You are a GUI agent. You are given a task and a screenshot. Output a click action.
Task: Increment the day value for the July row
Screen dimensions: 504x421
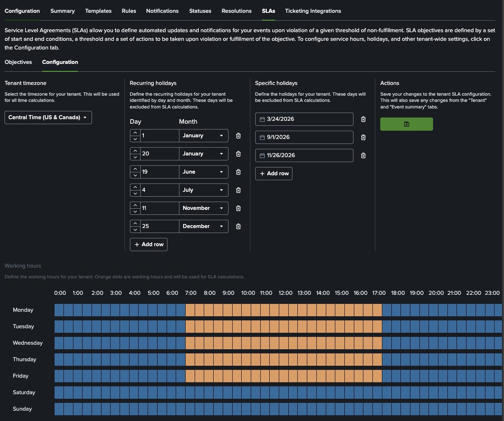(135, 187)
